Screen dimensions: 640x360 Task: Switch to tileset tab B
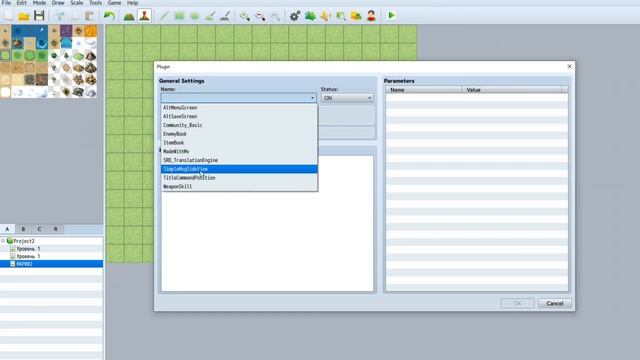[23, 229]
